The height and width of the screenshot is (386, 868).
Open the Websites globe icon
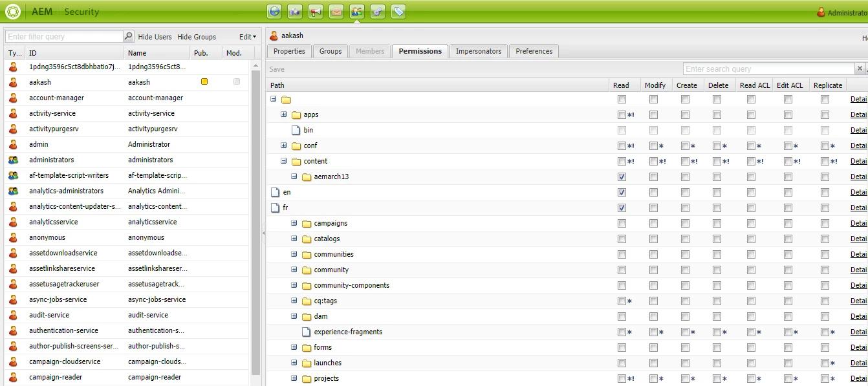coord(274,11)
